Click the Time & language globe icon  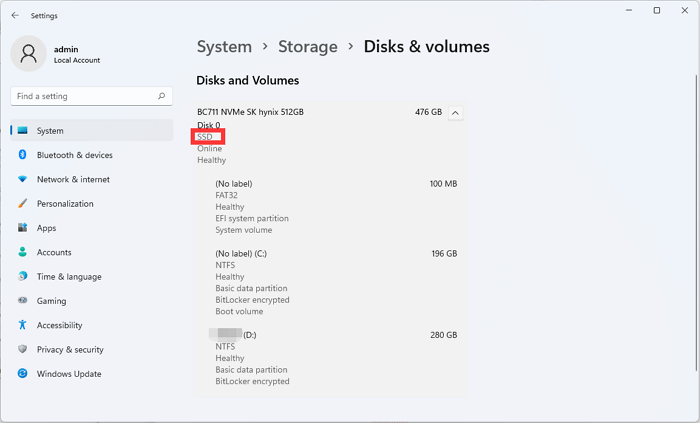(x=22, y=277)
